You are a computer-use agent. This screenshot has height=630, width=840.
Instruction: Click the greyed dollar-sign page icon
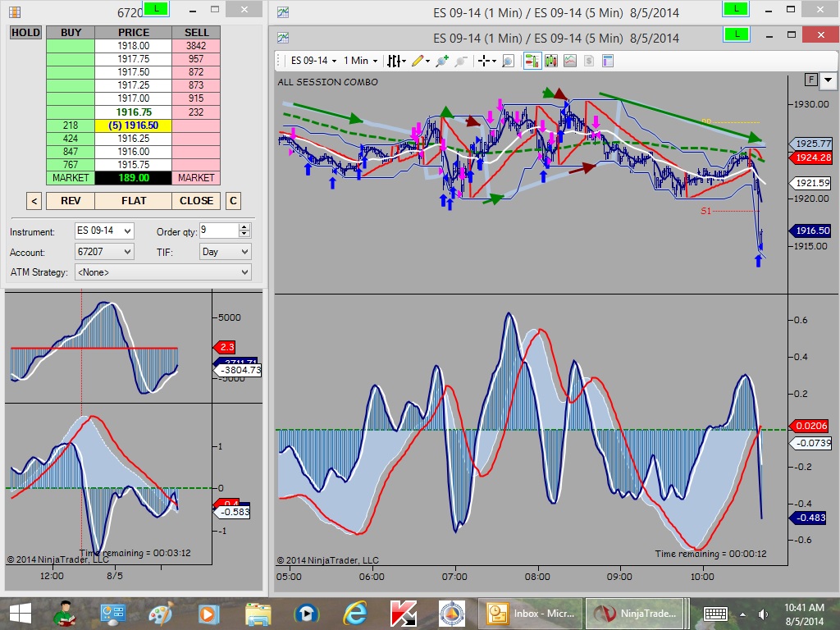(589, 61)
